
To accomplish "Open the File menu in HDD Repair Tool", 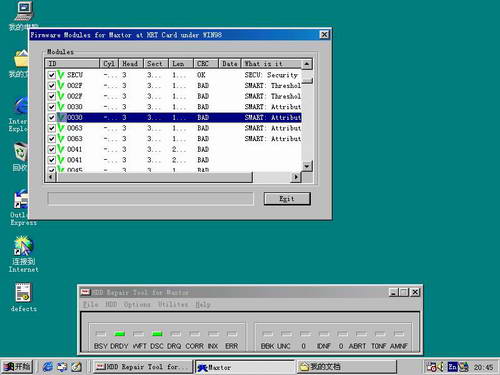I will 90,304.
